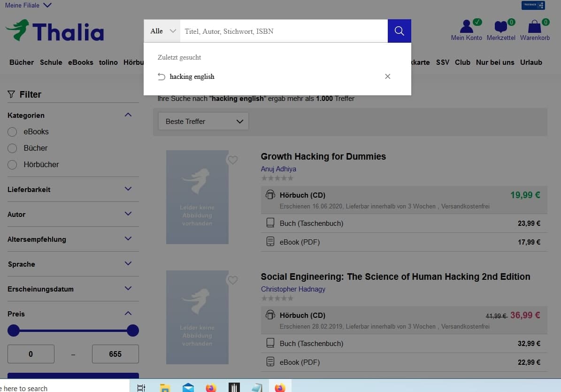Click the magnifier search button

[399, 31]
